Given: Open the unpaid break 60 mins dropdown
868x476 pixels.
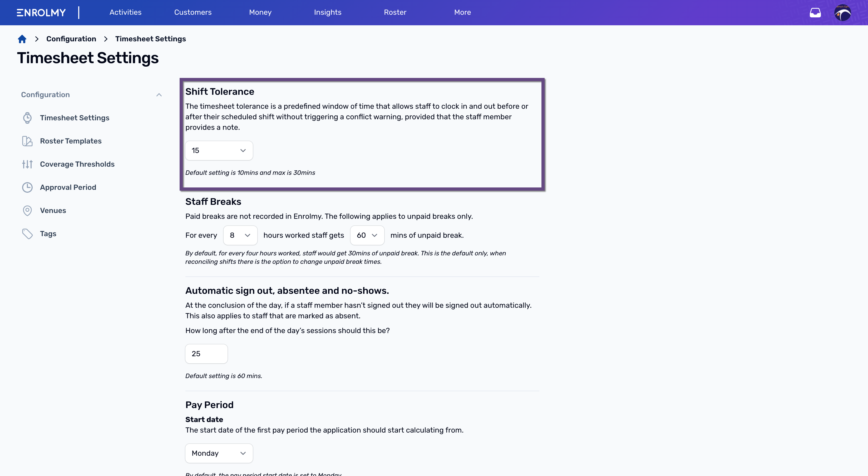Looking at the screenshot, I should point(367,235).
